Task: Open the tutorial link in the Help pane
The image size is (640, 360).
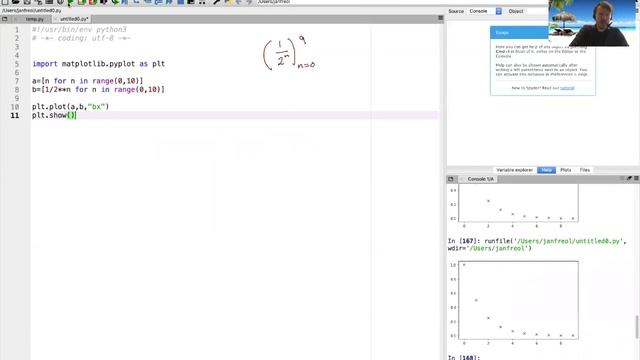Action: pos(567,88)
